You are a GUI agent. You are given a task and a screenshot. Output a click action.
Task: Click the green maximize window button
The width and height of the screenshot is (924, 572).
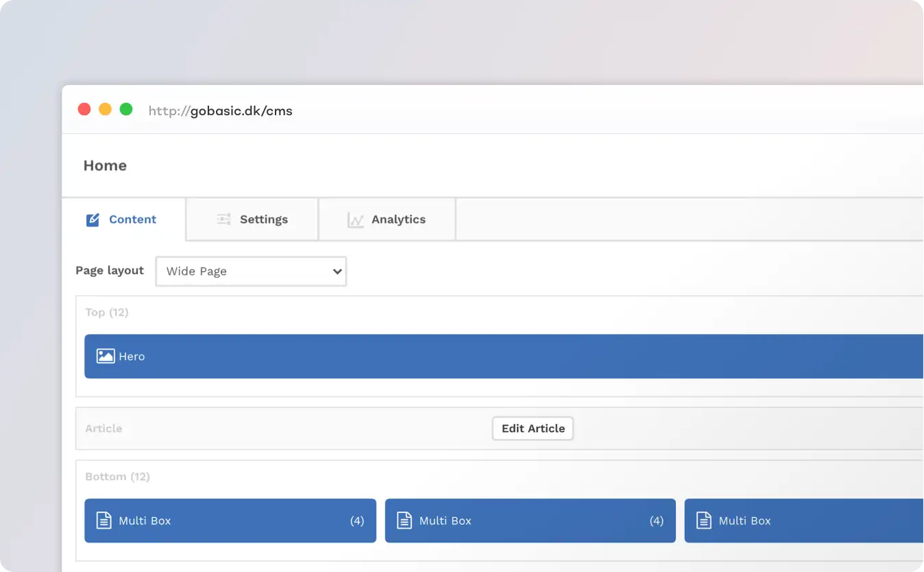[x=126, y=109]
